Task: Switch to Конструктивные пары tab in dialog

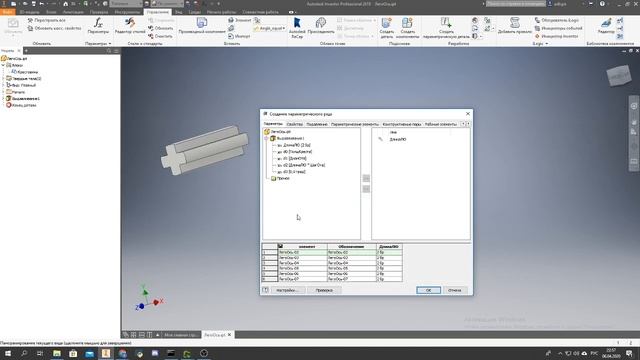Action: click(x=402, y=124)
